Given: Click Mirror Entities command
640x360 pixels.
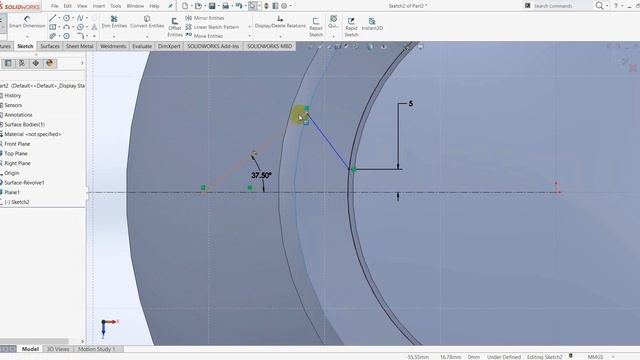Looking at the screenshot, I should pos(205,18).
